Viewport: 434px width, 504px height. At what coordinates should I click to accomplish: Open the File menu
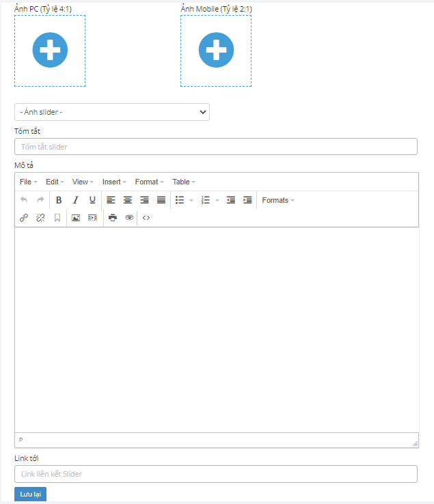(x=28, y=182)
